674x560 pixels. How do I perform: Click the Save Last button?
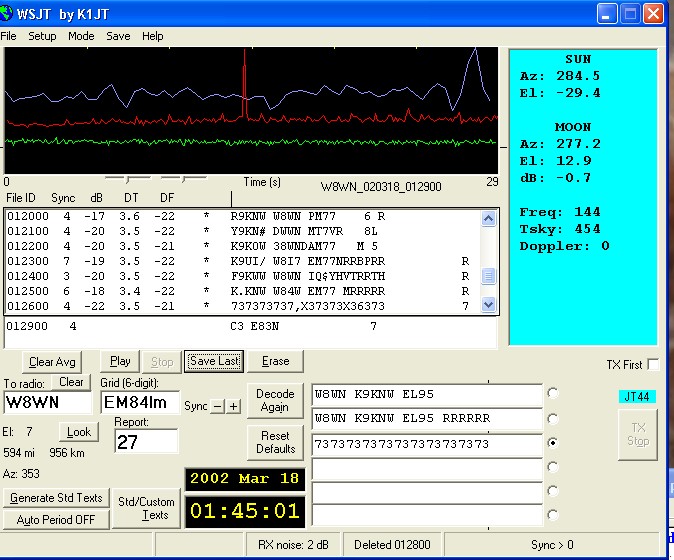pos(214,361)
